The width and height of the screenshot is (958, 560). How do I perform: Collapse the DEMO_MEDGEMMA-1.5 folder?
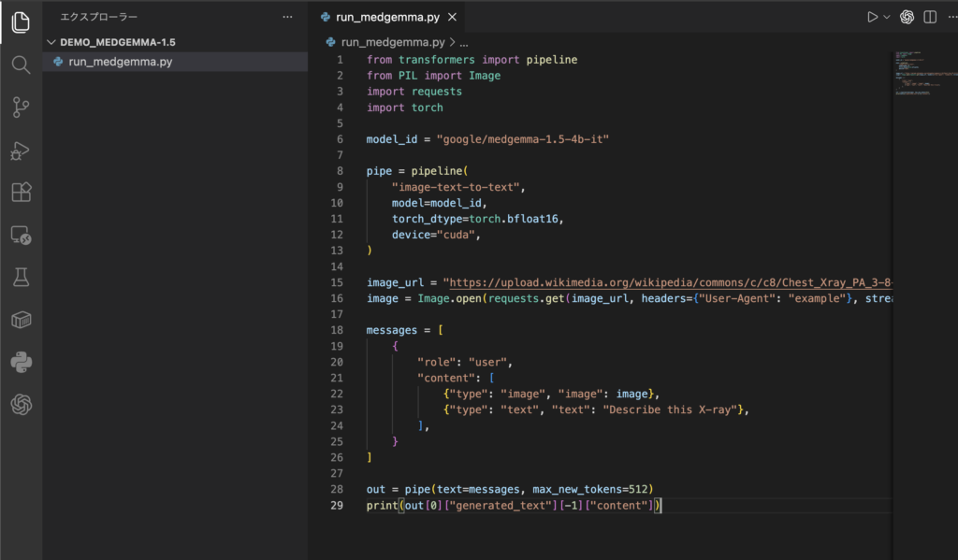pos(51,42)
